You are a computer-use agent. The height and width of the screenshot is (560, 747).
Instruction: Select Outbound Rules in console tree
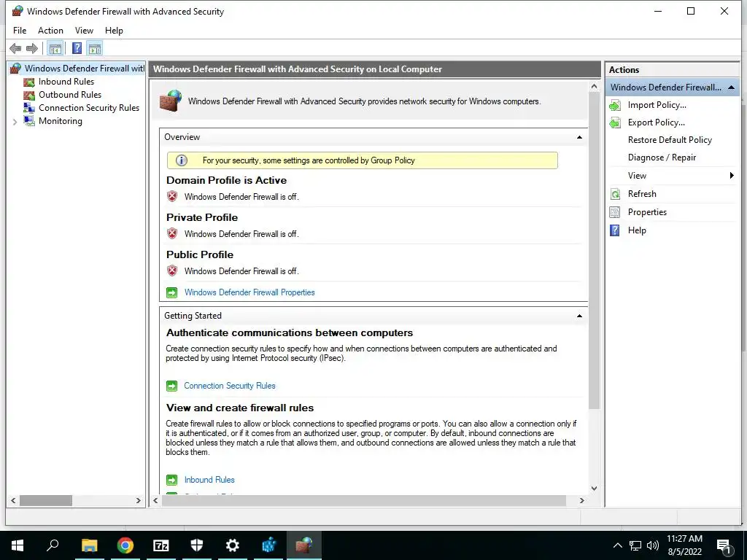pyautogui.click(x=70, y=95)
